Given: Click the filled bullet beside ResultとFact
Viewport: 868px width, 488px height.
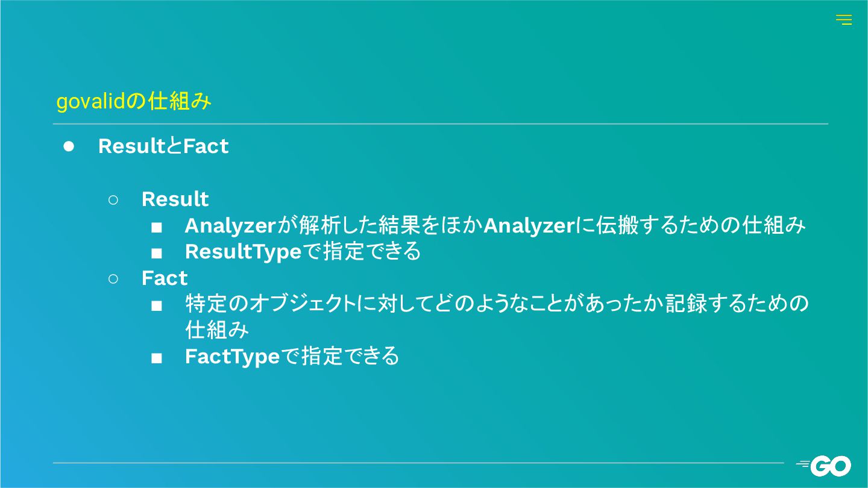Looking at the screenshot, I should coord(68,146).
